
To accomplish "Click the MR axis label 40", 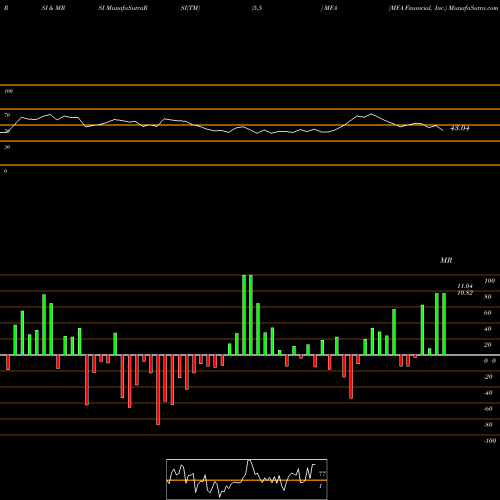I will click(x=488, y=329).
